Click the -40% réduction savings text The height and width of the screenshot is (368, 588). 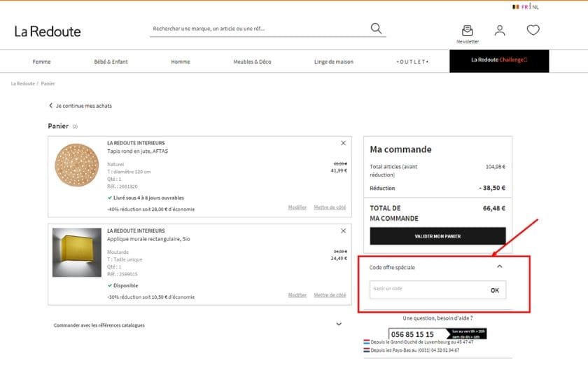[150, 209]
